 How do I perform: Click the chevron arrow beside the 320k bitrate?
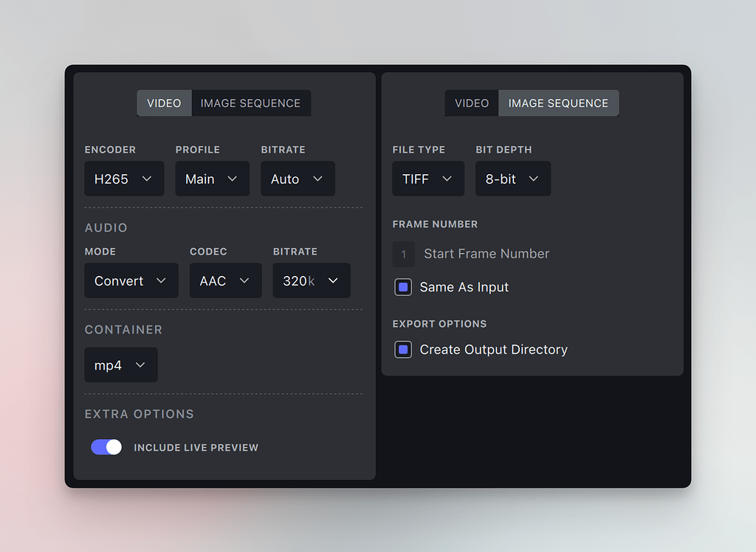tap(333, 281)
